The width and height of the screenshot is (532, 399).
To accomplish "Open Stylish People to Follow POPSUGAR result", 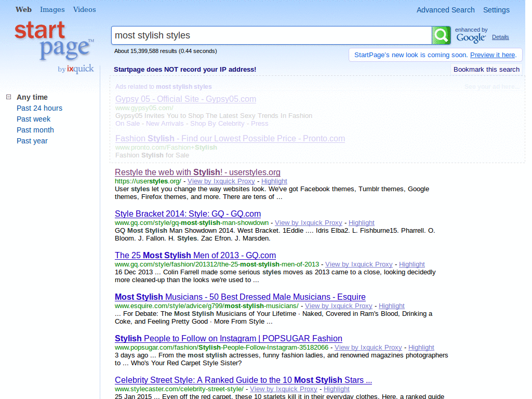I will [x=229, y=339].
